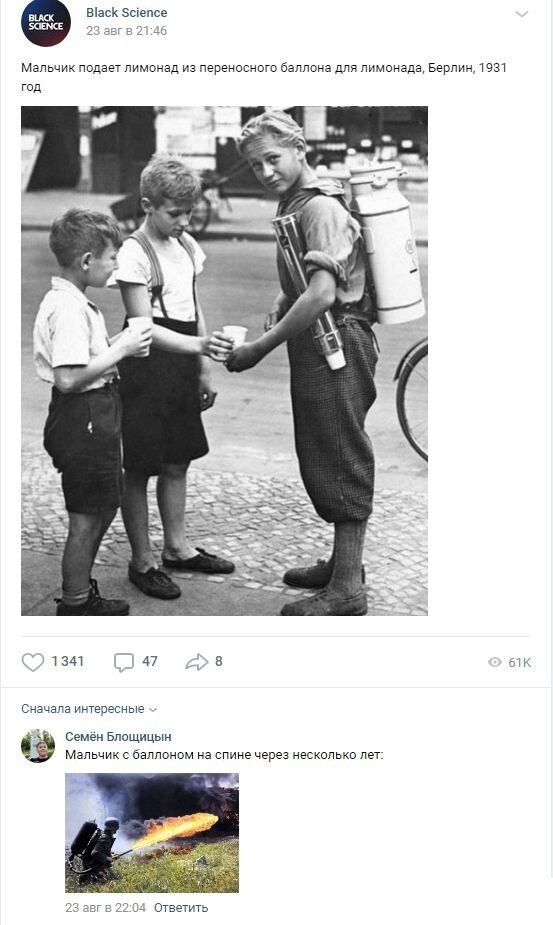This screenshot has height=925, width=553.
Task: Click Ответить to reply to the comment
Action: coord(181,907)
